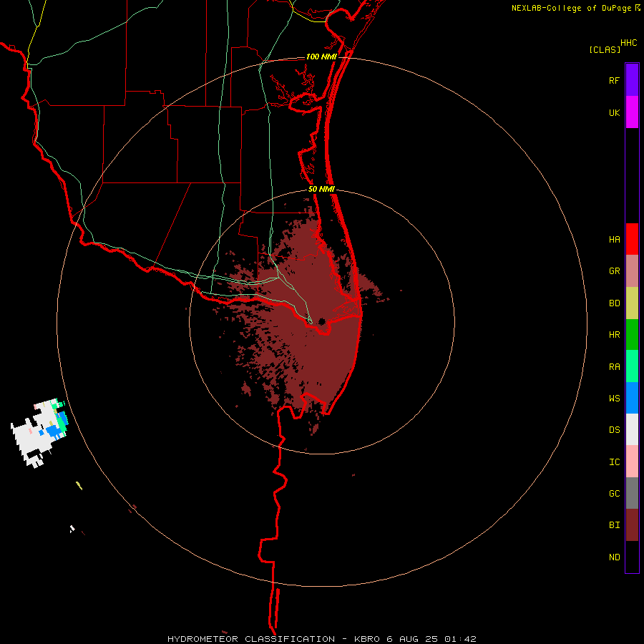Viewport: 644px width, 644px height.
Task: Click the ND black legend swatch
Action: (632, 557)
